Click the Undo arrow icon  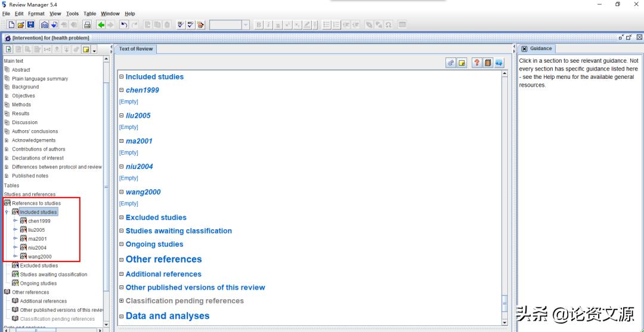click(124, 24)
